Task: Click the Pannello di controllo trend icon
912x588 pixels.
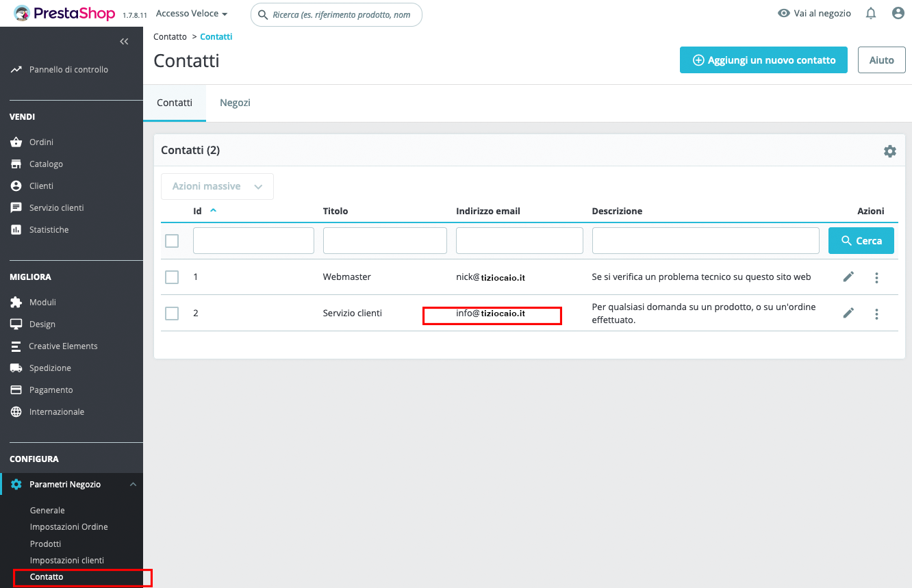Action: (x=16, y=69)
